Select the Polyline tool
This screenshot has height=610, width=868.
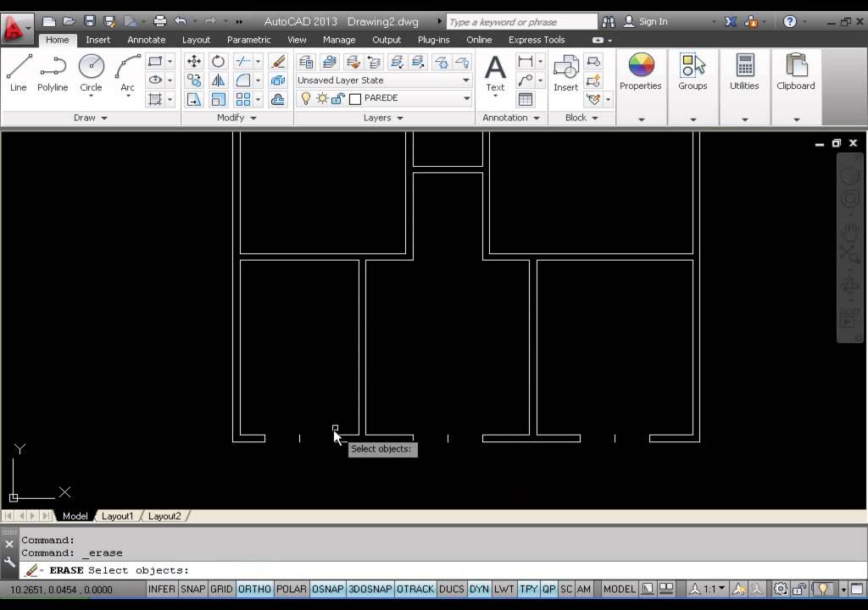coord(53,73)
